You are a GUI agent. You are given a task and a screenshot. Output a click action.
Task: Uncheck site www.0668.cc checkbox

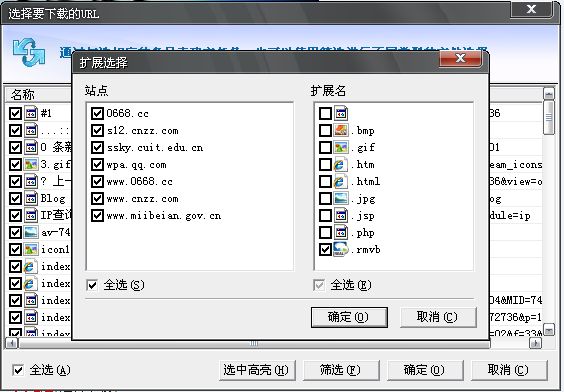[97, 181]
